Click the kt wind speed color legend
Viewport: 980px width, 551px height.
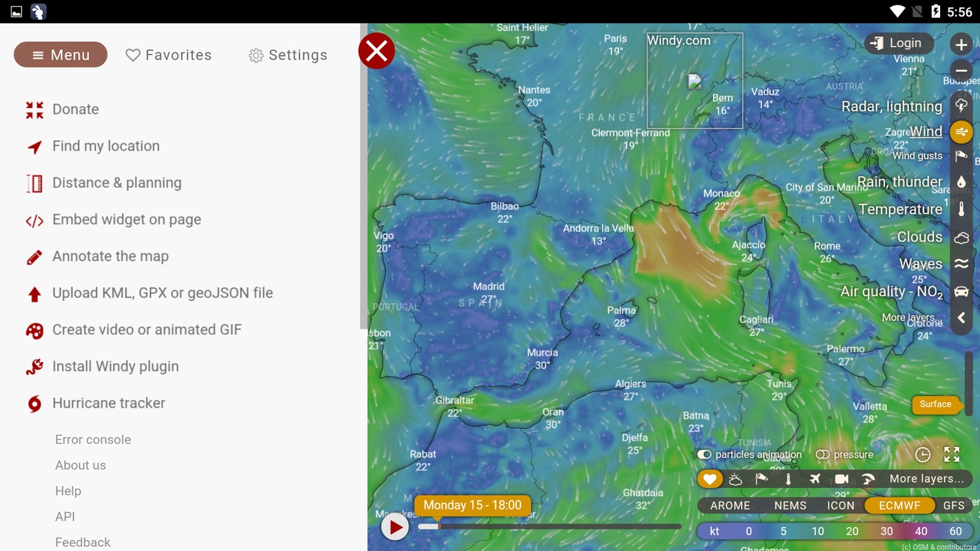(837, 532)
